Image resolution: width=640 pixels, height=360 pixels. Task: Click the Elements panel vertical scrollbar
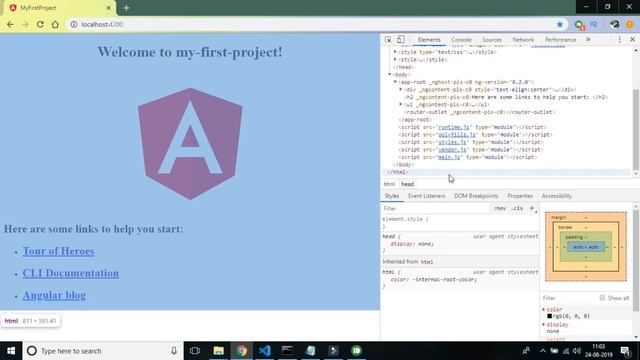click(x=636, y=129)
